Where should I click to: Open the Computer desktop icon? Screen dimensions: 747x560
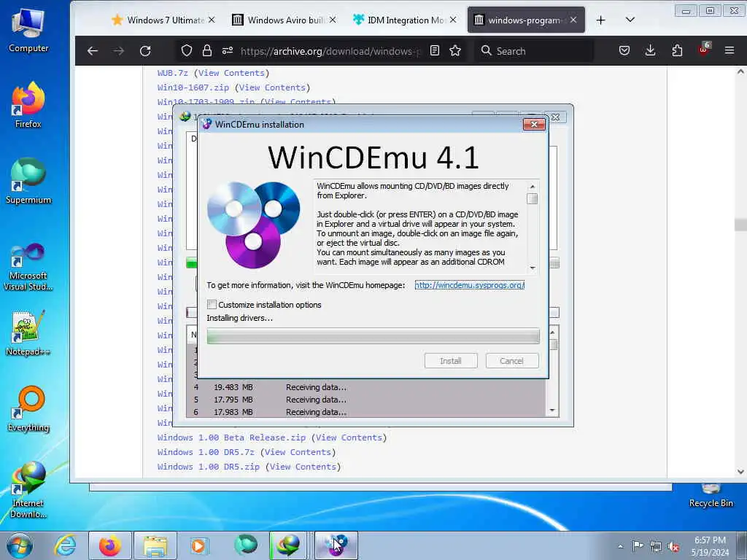(28, 31)
